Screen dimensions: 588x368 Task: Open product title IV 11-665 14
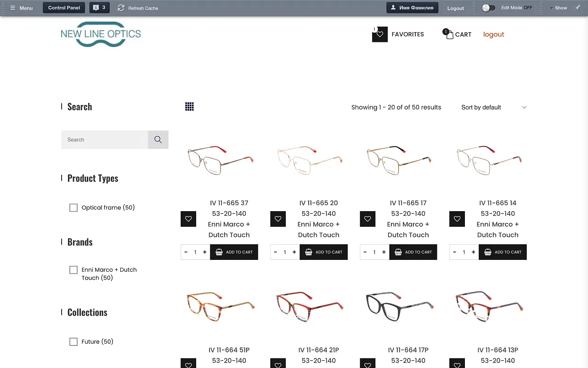[x=498, y=219]
